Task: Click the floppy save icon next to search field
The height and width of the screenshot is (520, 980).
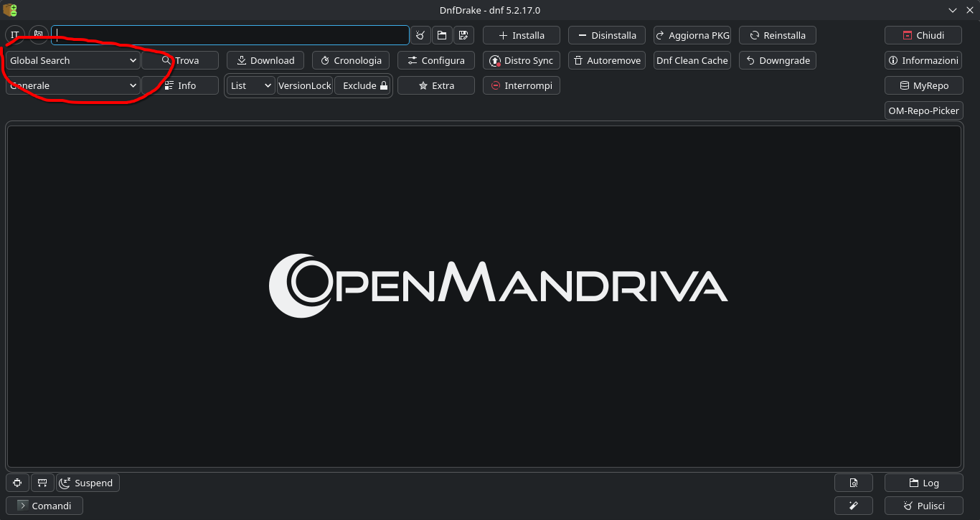Action: [x=463, y=35]
